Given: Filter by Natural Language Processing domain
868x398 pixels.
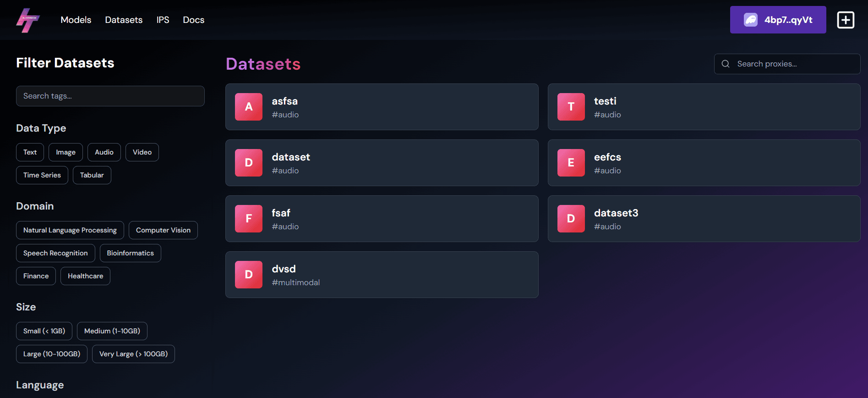Looking at the screenshot, I should (70, 230).
